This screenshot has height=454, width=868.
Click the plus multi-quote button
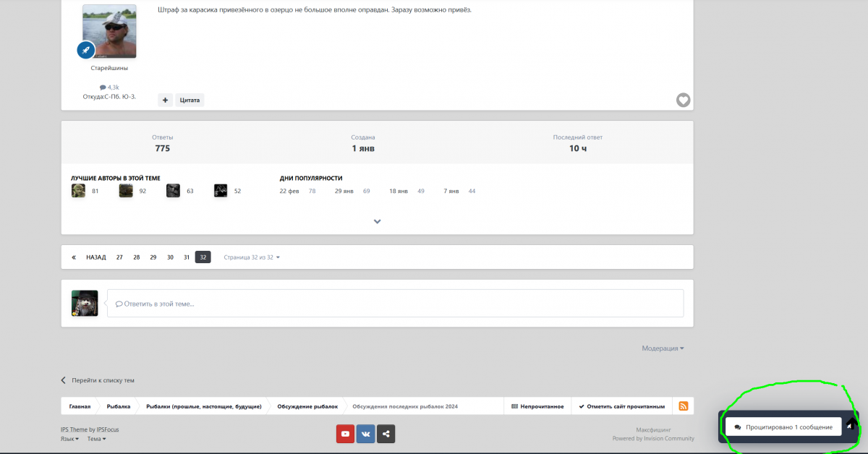(165, 100)
